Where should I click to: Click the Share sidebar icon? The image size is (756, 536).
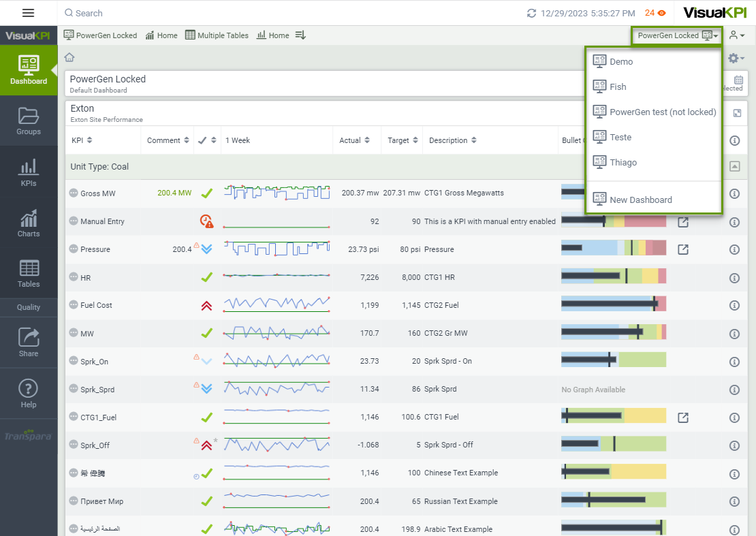pyautogui.click(x=29, y=343)
